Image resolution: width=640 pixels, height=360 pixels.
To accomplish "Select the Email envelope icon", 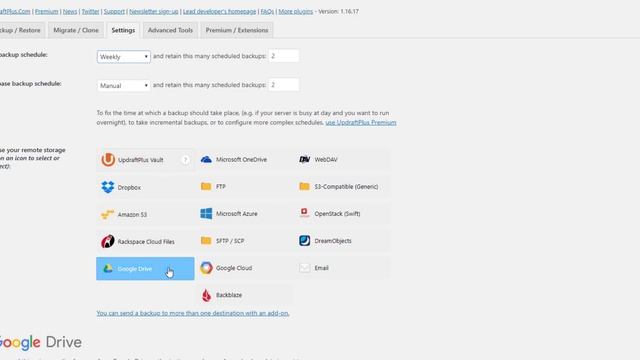I will [x=304, y=268].
